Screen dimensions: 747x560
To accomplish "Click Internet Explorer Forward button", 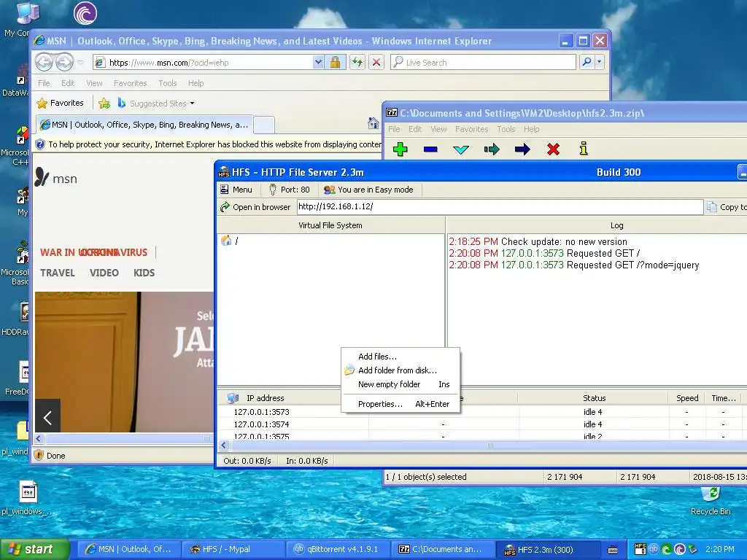I will (x=64, y=62).
